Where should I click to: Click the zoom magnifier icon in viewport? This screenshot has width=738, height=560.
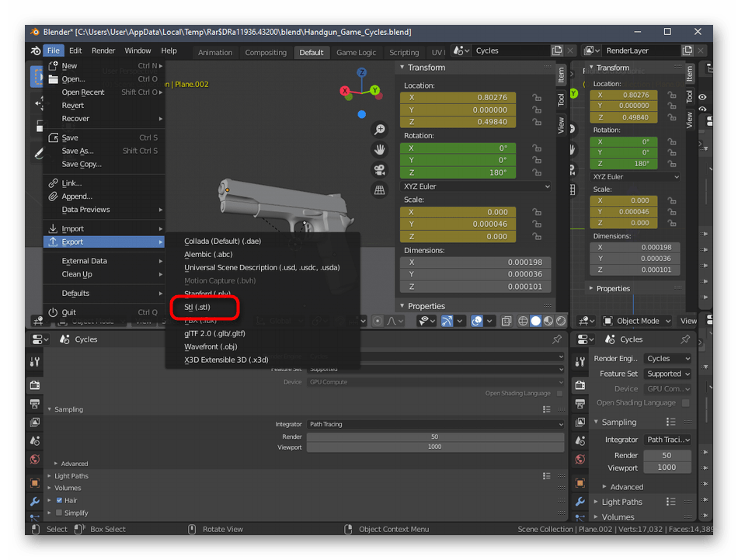pos(379,130)
